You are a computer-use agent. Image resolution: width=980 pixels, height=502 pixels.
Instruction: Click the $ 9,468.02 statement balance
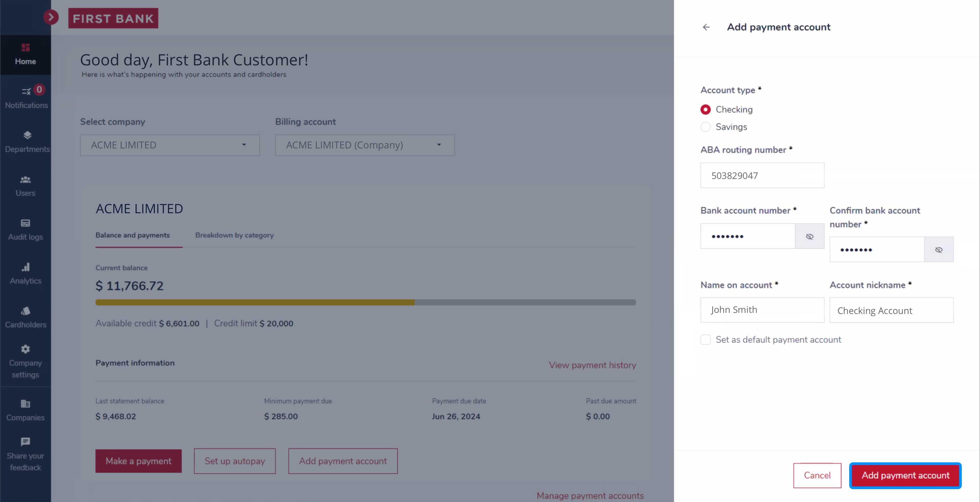(116, 417)
